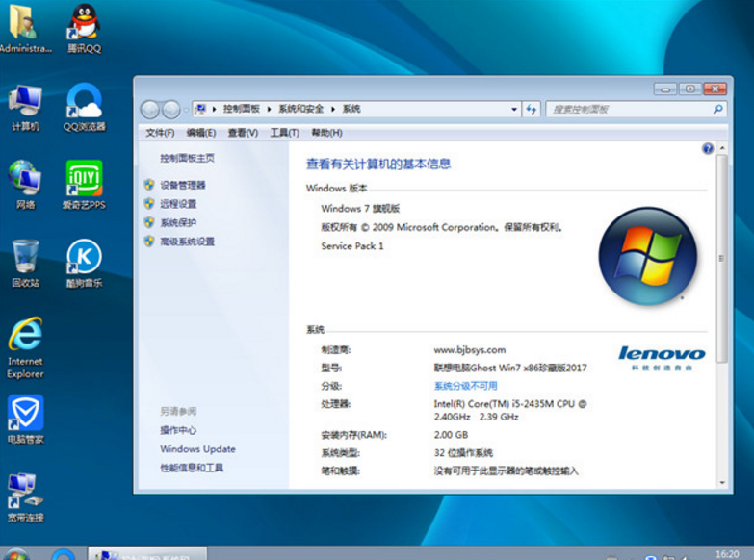Open the 回收站 recycle bin
The width and height of the screenshot is (754, 560).
point(25,264)
